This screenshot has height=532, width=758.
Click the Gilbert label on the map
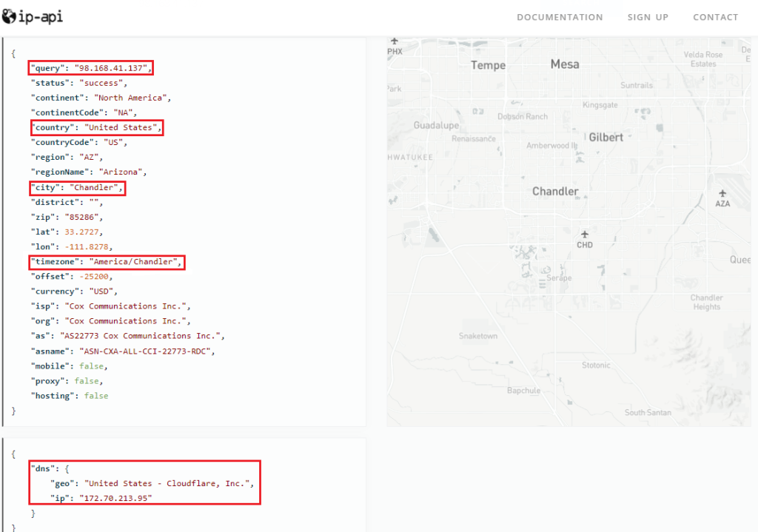606,138
